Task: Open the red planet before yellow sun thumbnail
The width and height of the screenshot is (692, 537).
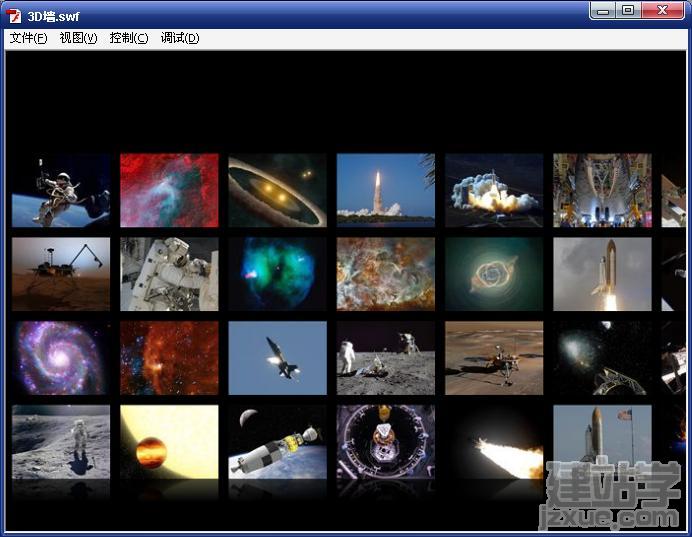Action: point(169,442)
